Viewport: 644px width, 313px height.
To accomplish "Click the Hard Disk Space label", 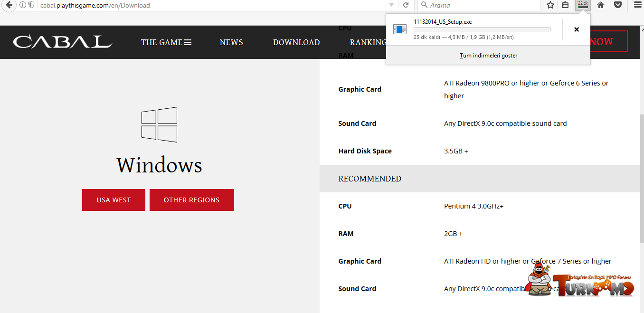I will 365,151.
